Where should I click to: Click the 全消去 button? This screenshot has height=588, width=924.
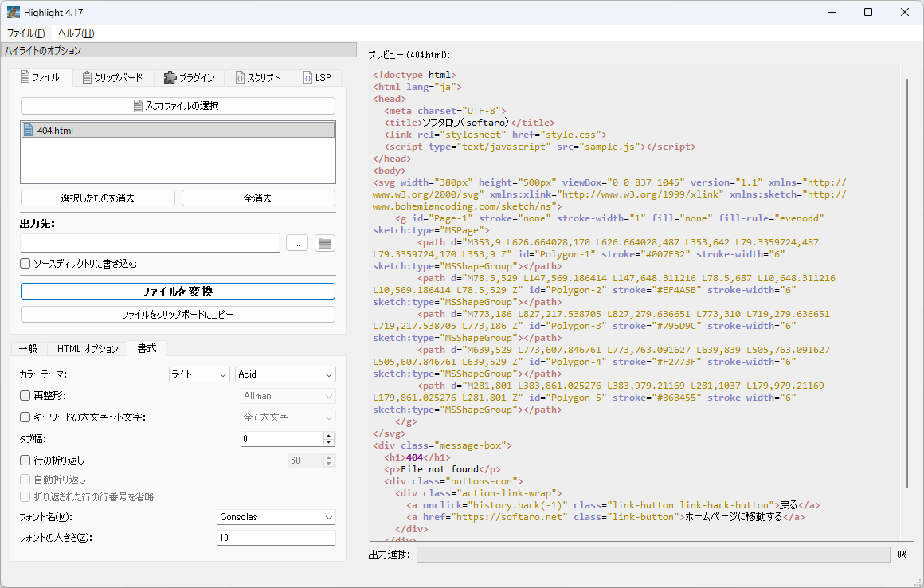[x=258, y=198]
